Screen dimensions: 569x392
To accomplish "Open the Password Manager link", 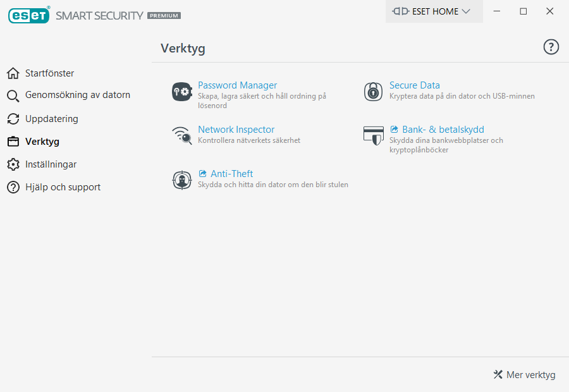I will click(x=237, y=85).
